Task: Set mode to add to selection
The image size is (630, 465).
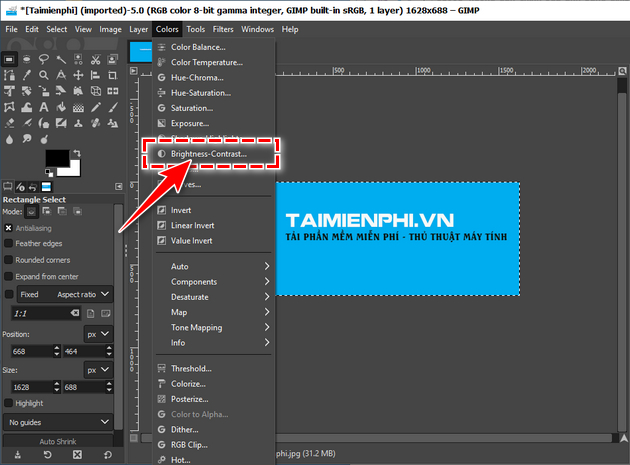Action: pyautogui.click(x=47, y=211)
